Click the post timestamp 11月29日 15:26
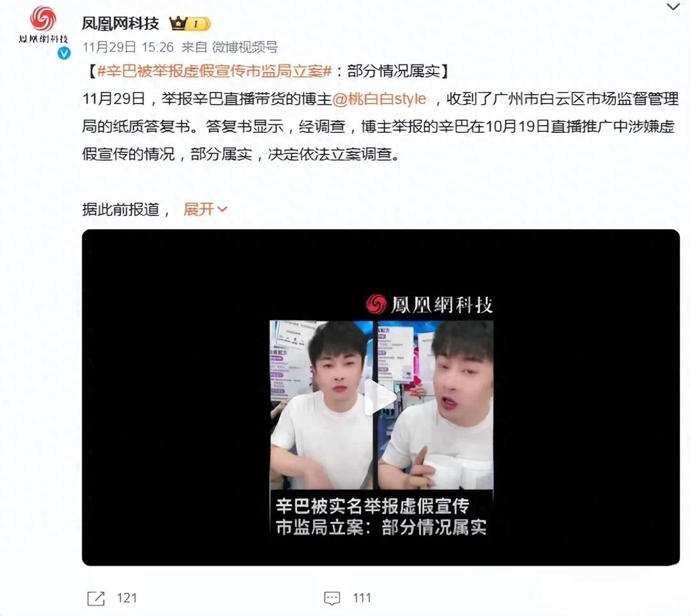Image resolution: width=690 pixels, height=616 pixels. click(x=128, y=47)
